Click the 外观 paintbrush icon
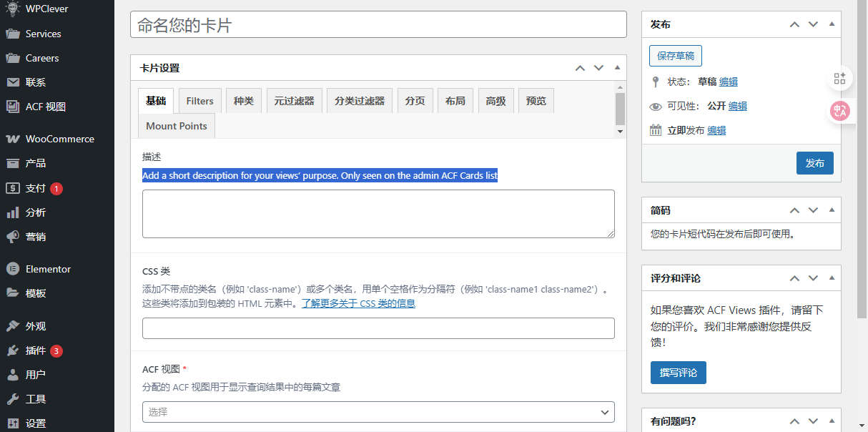This screenshot has width=868, height=432. (12, 326)
